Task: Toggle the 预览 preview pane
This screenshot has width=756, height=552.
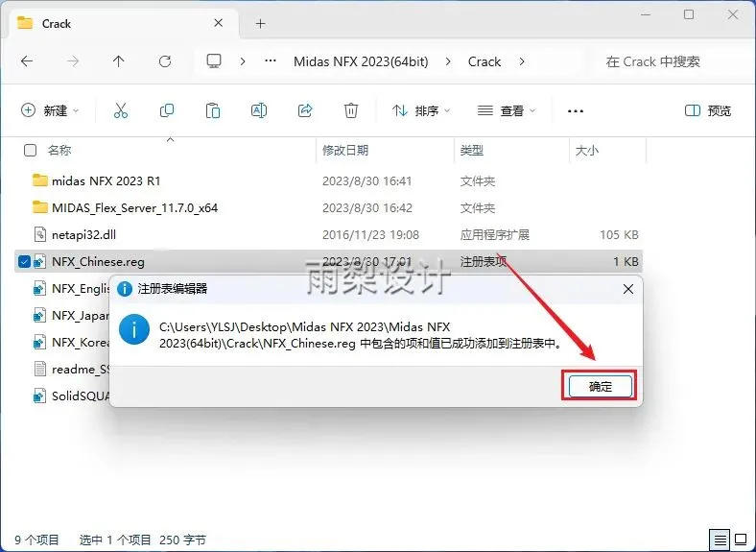Action: (708, 111)
